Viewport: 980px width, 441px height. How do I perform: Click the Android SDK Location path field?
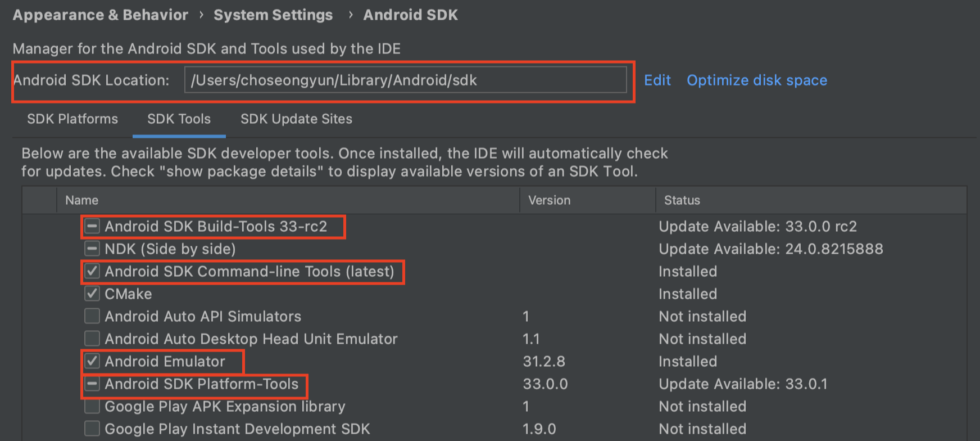(405, 80)
